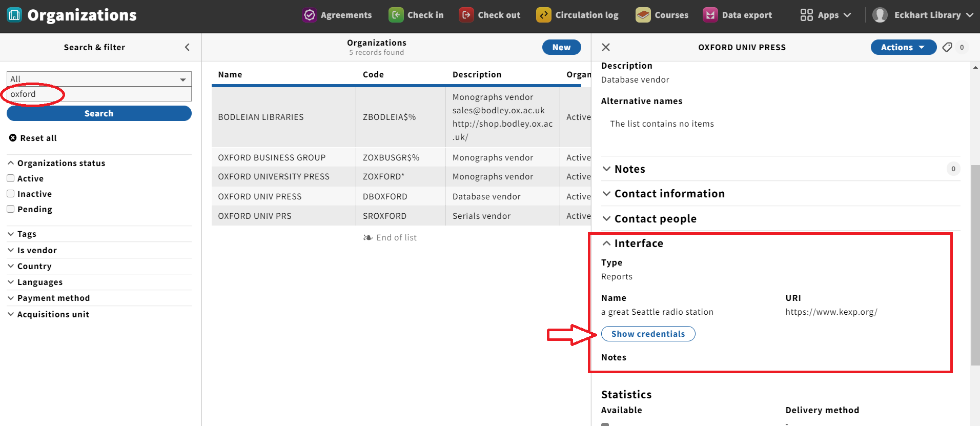Close the Oxford Univ Press detail pane
This screenshot has width=980, height=426.
(x=606, y=47)
